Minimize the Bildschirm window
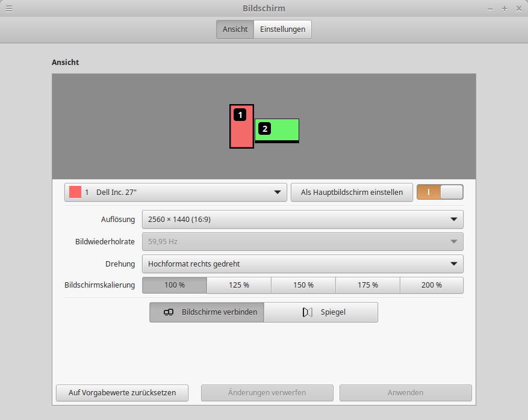The width and height of the screenshot is (528, 420). click(x=490, y=9)
